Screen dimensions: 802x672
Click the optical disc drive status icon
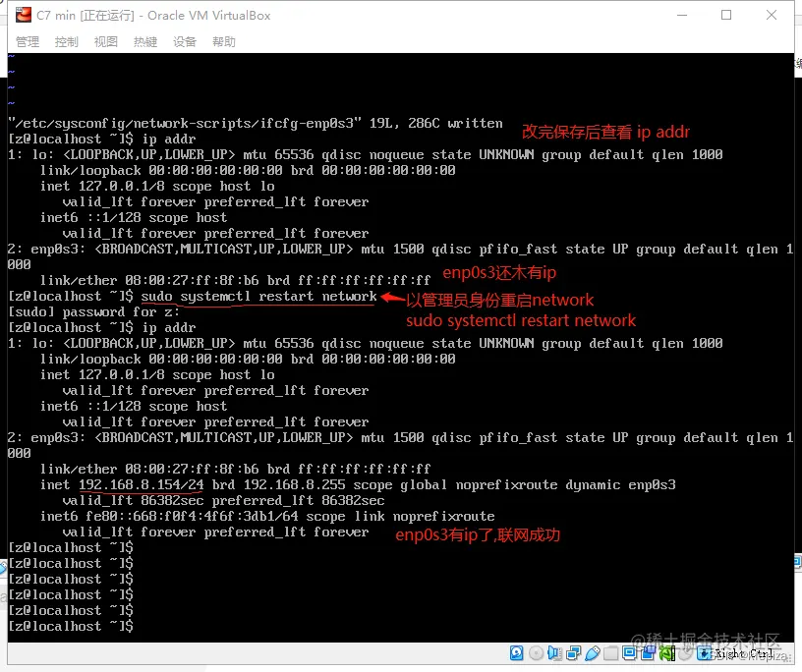536,653
